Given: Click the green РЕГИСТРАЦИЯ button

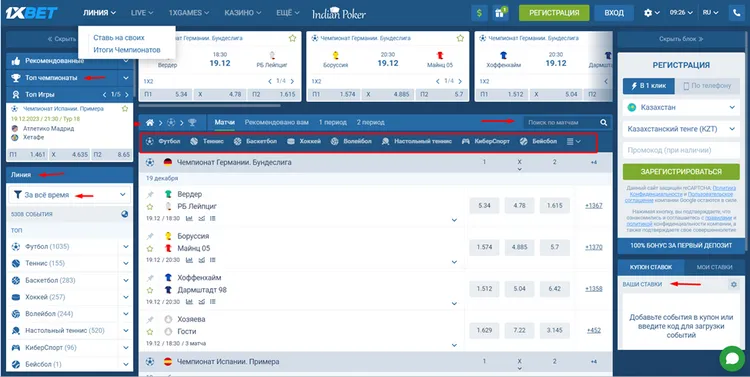Looking at the screenshot, I should (x=554, y=13).
